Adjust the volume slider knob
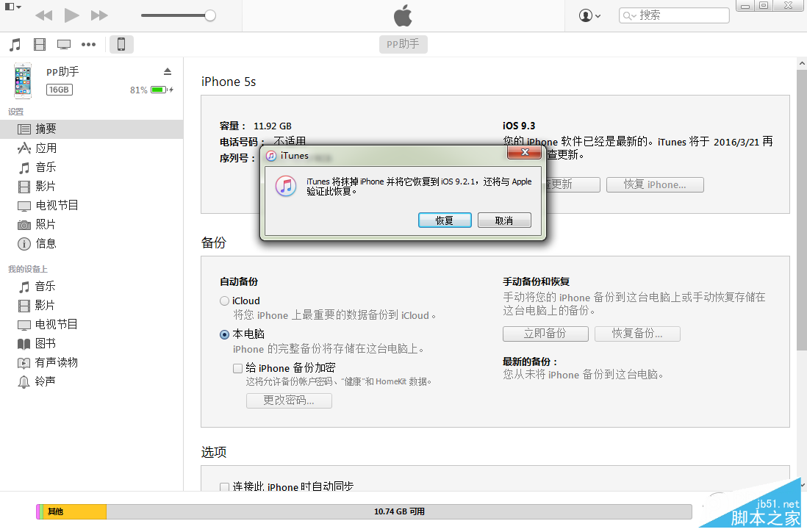This screenshot has width=807, height=532. coord(210,15)
